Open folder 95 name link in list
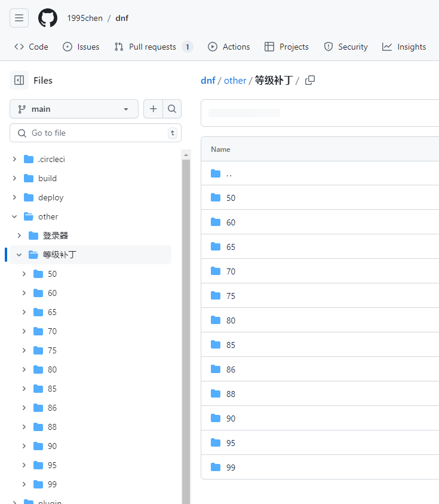Image resolution: width=439 pixels, height=504 pixels. pos(231,443)
